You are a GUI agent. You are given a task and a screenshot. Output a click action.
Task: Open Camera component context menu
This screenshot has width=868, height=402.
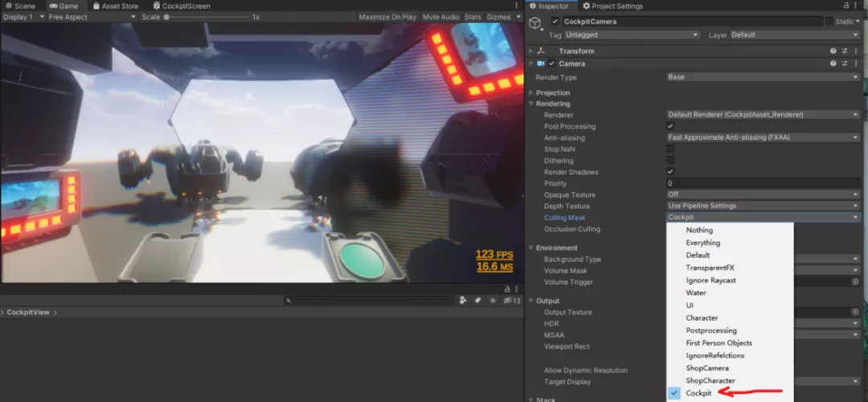tap(856, 64)
